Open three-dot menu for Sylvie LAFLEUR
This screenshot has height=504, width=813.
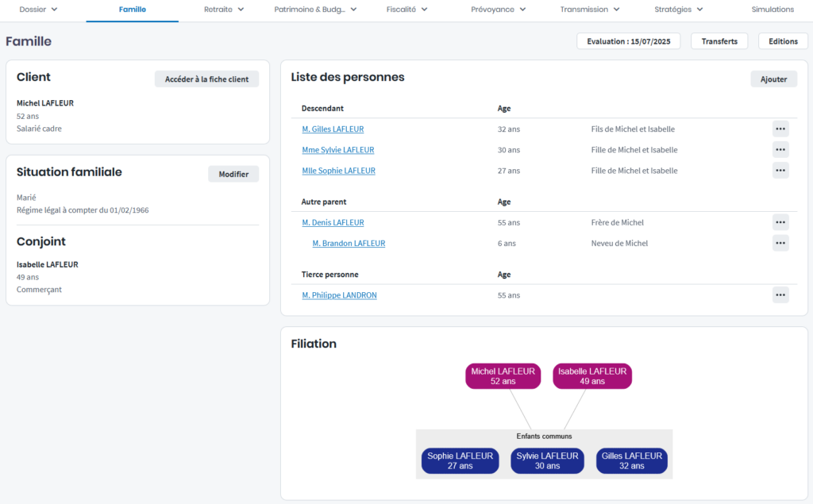[x=780, y=149]
